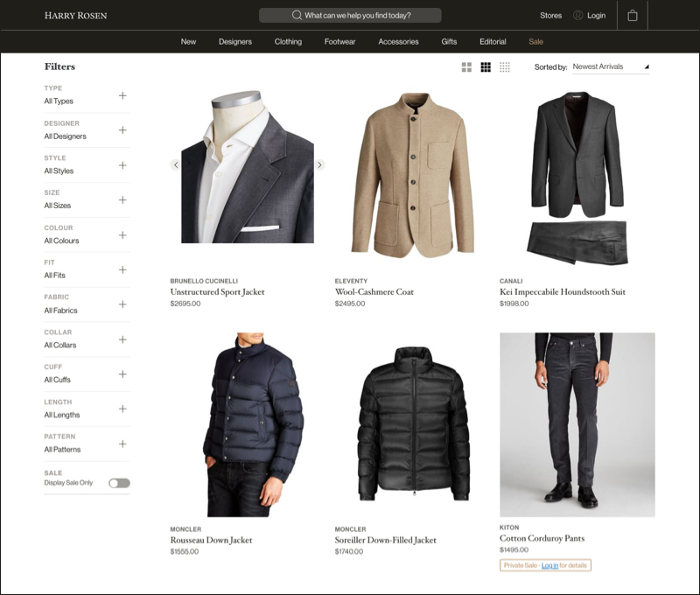700x595 pixels.
Task: Expand the Fit filter
Action: 122,269
